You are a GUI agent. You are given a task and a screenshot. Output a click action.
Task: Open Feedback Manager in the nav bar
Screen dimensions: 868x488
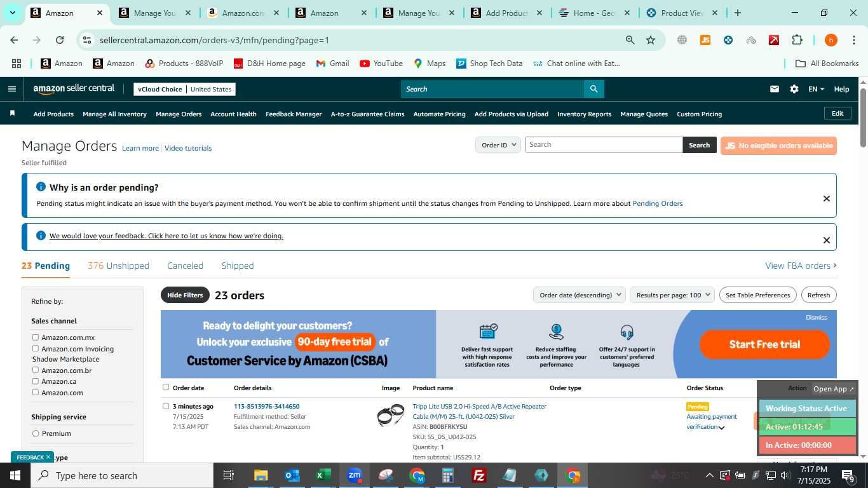coord(294,114)
